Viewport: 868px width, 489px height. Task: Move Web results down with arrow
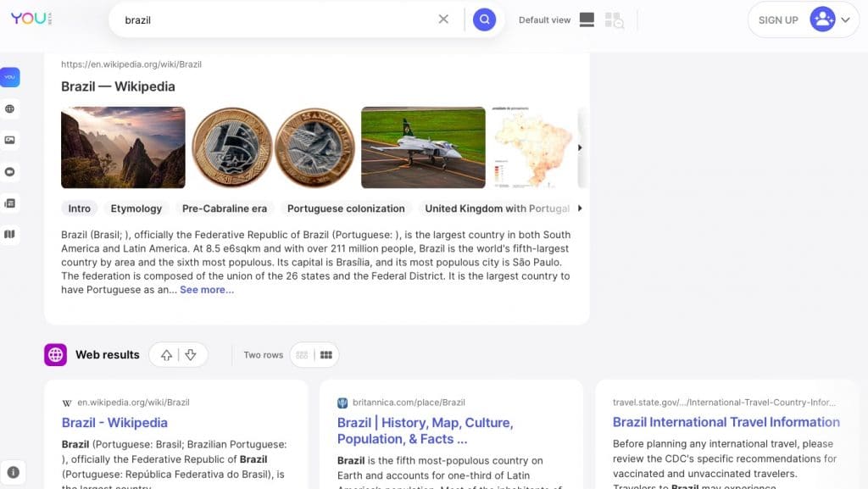click(191, 355)
